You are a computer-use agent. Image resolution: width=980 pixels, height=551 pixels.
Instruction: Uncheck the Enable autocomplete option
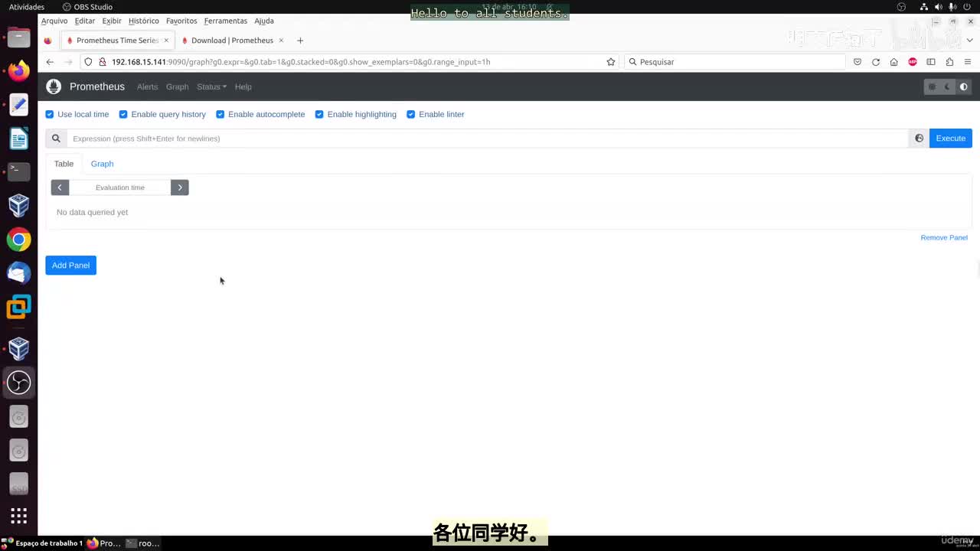point(220,114)
